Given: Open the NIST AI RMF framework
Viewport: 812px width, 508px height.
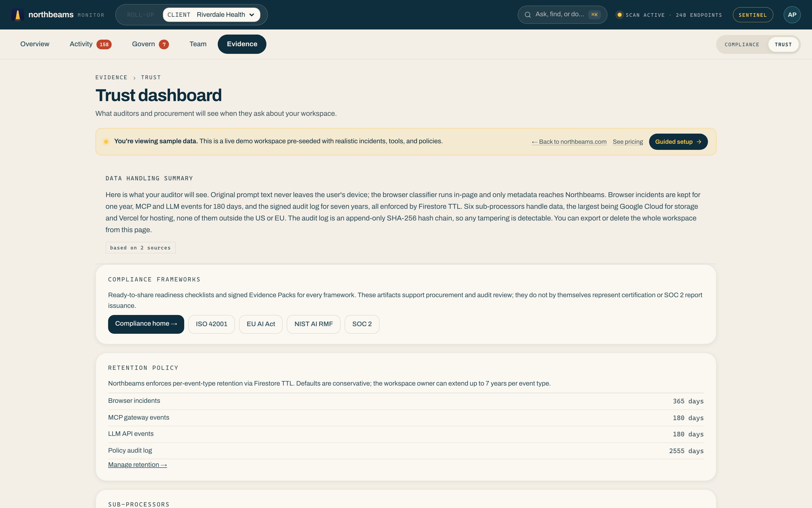Looking at the screenshot, I should point(313,324).
